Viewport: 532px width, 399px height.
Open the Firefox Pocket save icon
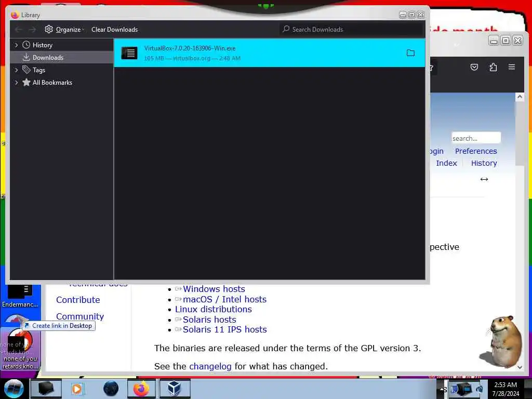pyautogui.click(x=474, y=67)
